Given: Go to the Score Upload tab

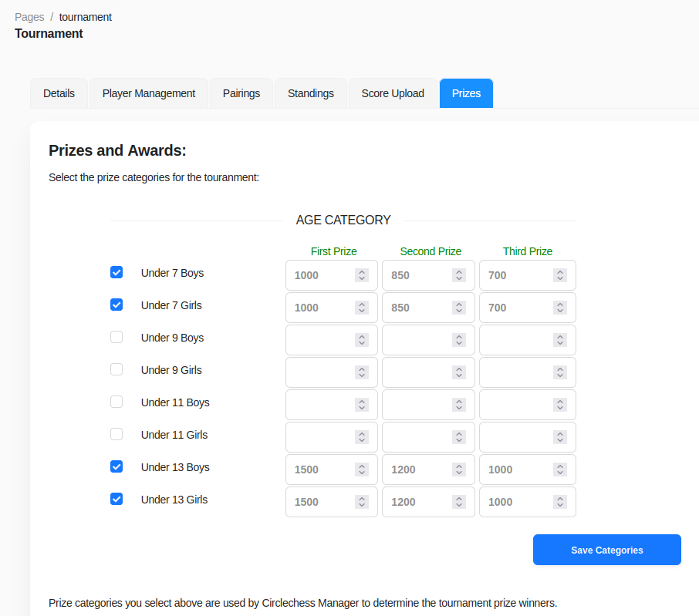Looking at the screenshot, I should [x=393, y=93].
